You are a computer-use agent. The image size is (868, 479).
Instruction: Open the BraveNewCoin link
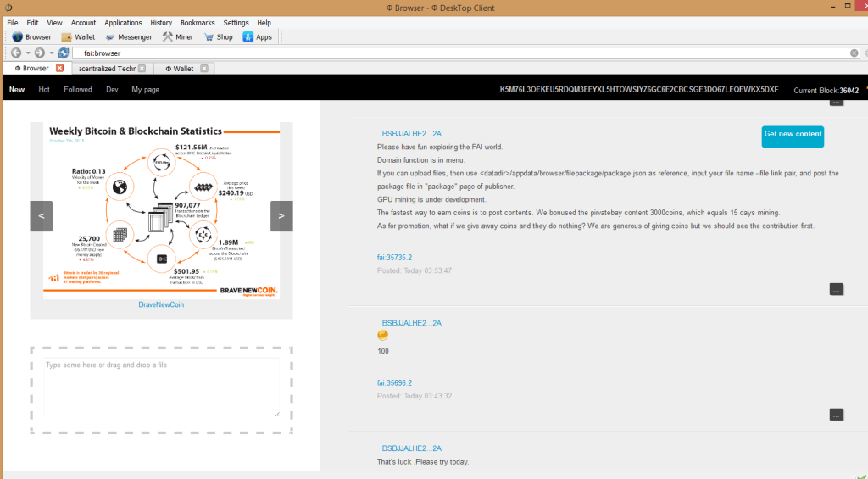click(x=161, y=304)
